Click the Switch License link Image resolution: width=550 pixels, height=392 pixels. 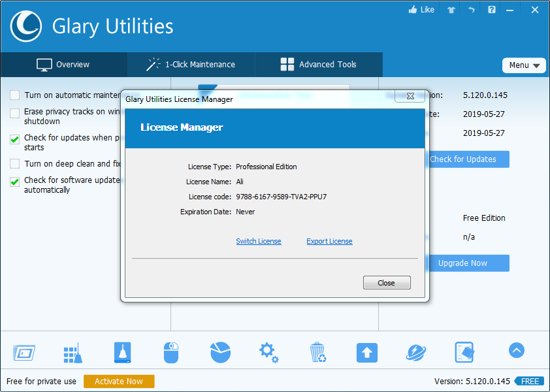click(x=259, y=241)
